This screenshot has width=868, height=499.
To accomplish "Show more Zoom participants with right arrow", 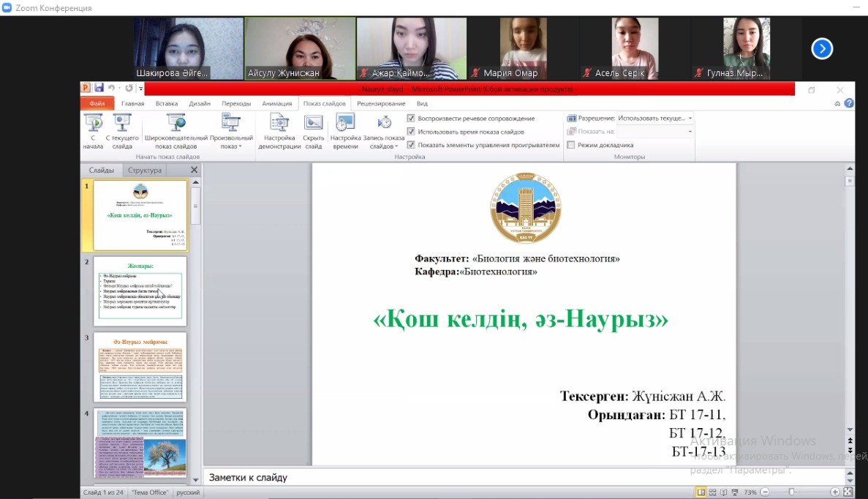I will (822, 49).
